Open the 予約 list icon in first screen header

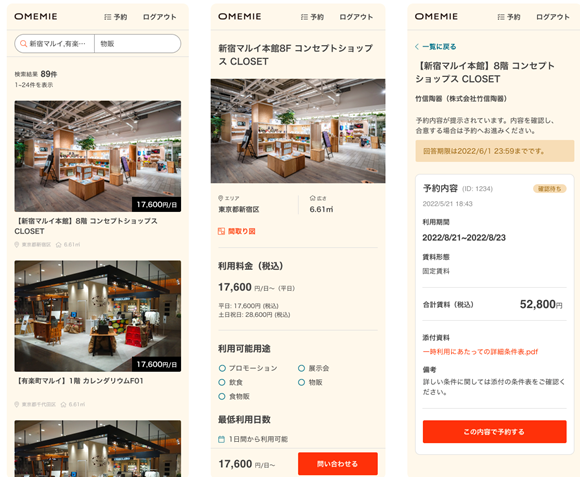[108, 17]
